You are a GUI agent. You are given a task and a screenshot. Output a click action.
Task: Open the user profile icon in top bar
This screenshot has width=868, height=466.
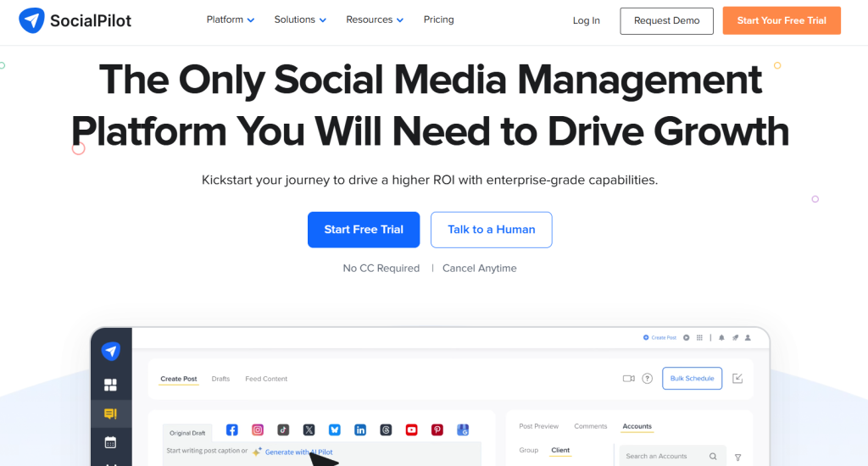tap(748, 337)
